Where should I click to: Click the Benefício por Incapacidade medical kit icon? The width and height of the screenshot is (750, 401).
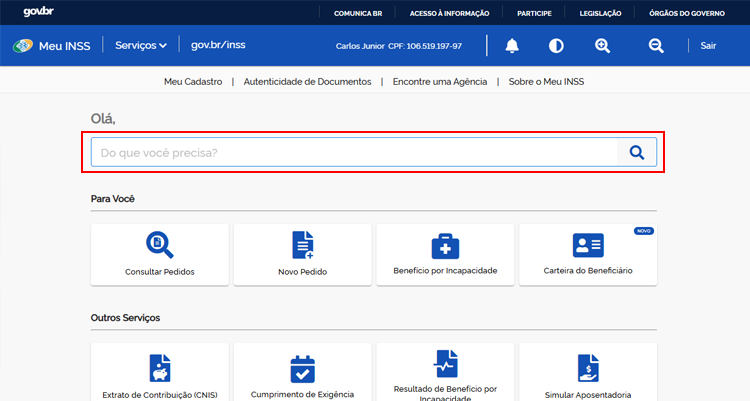[445, 246]
